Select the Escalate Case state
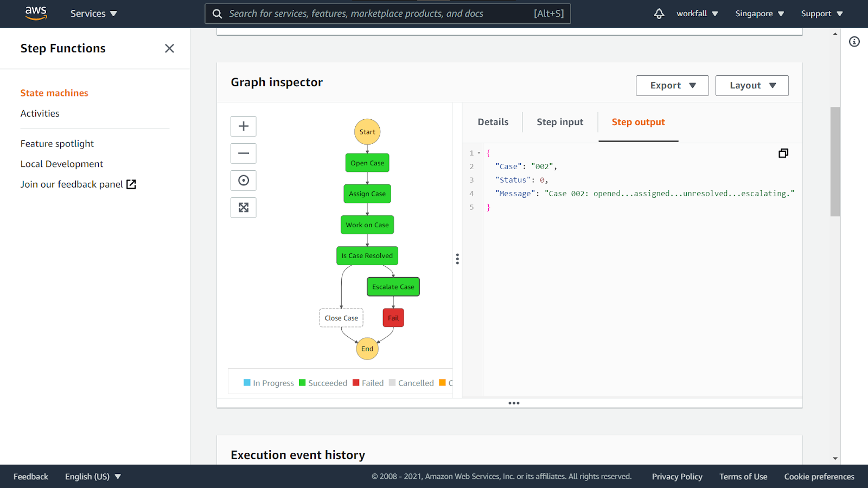 pyautogui.click(x=393, y=287)
